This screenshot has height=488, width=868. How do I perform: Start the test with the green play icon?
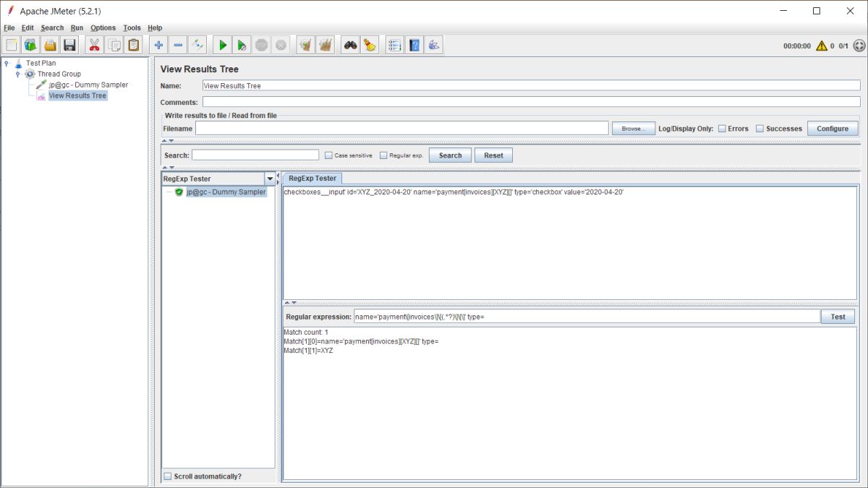click(223, 46)
